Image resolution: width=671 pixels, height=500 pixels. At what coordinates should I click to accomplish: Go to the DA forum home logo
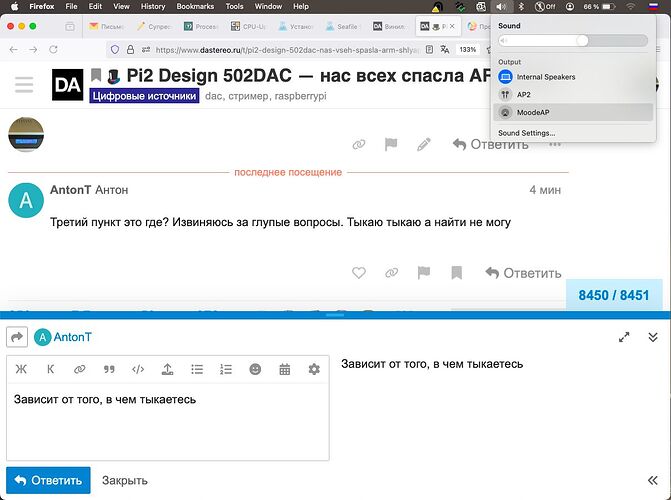[x=68, y=85]
